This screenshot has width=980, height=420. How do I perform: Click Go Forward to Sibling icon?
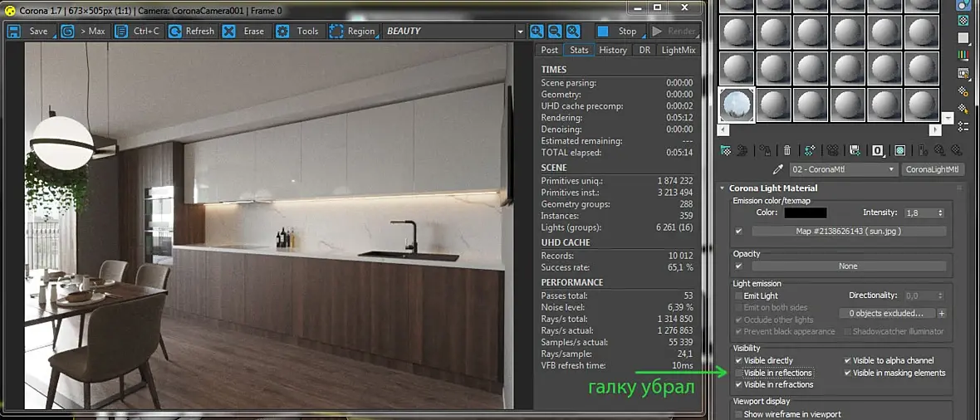(x=956, y=150)
